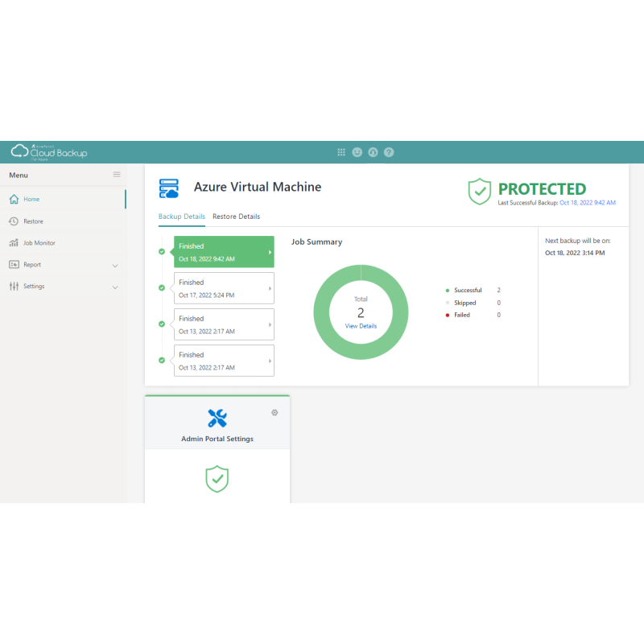The width and height of the screenshot is (644, 644).
Task: Expand the Settings menu chevron
Action: [x=115, y=287]
